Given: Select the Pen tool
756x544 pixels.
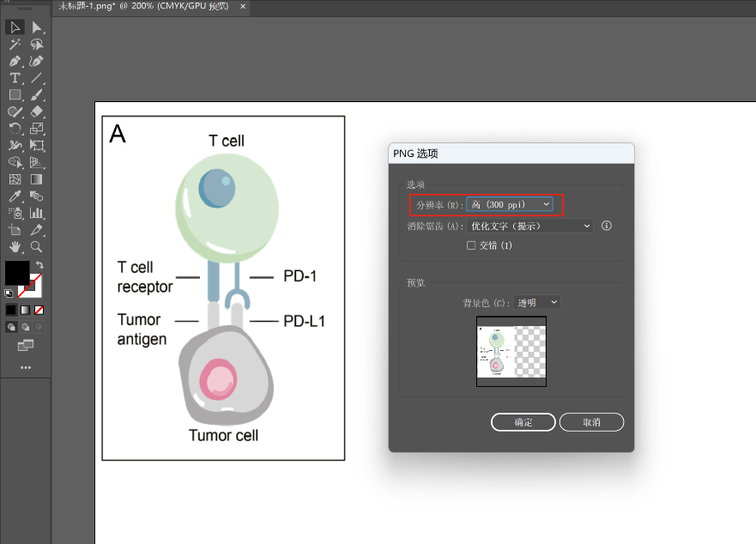Looking at the screenshot, I should [15, 61].
